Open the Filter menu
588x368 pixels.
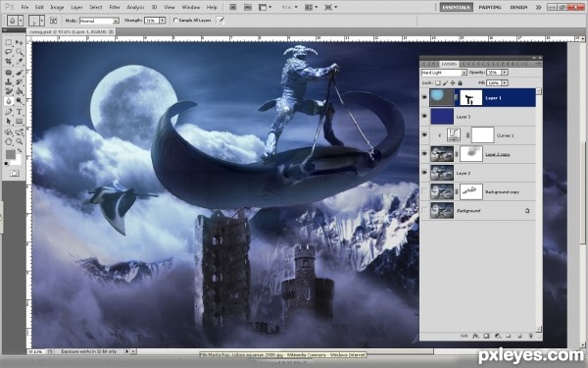[x=115, y=7]
